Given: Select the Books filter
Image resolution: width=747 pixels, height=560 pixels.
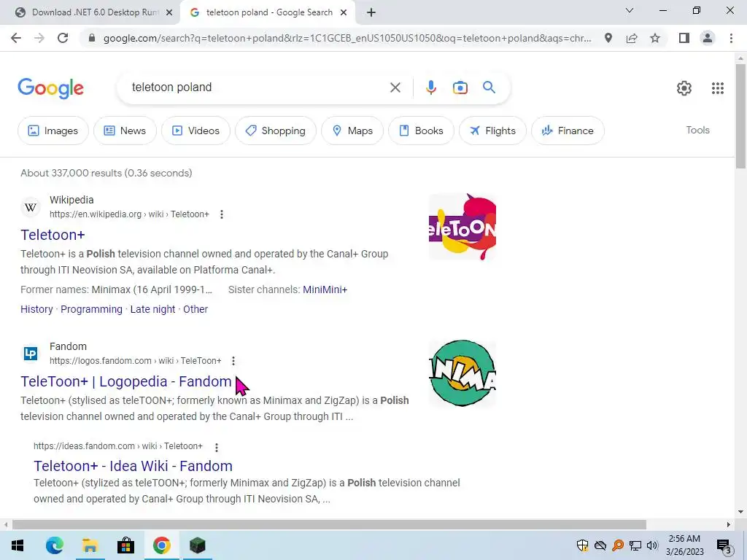Looking at the screenshot, I should pyautogui.click(x=421, y=131).
